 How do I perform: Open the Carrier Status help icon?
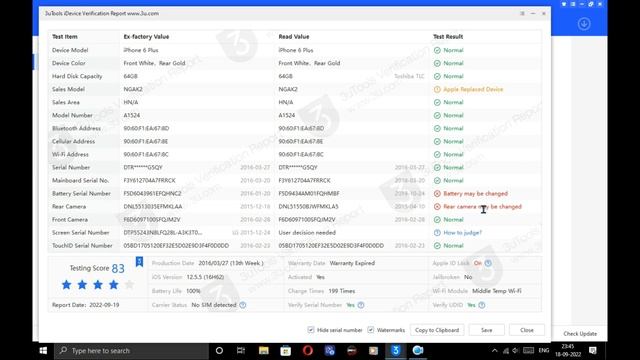pos(243,305)
